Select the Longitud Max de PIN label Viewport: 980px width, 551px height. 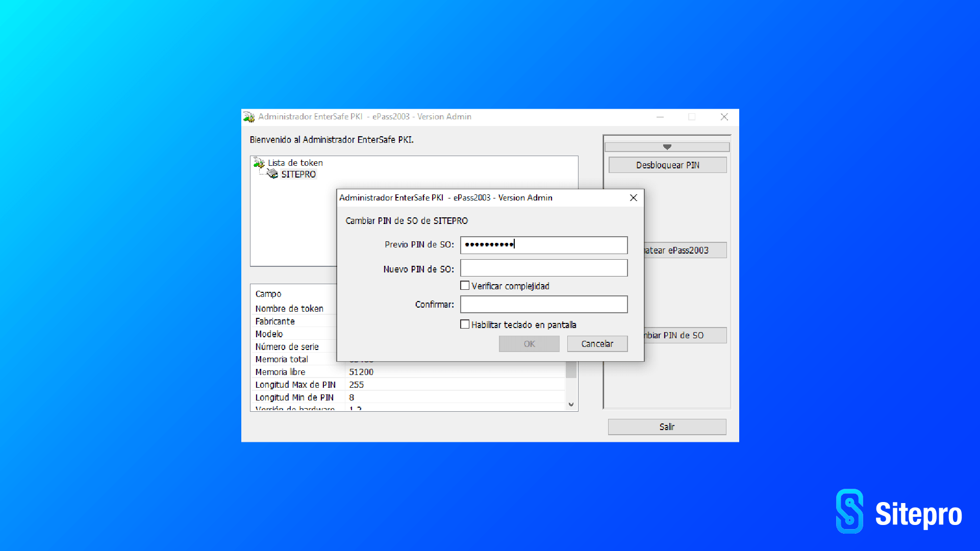(295, 385)
